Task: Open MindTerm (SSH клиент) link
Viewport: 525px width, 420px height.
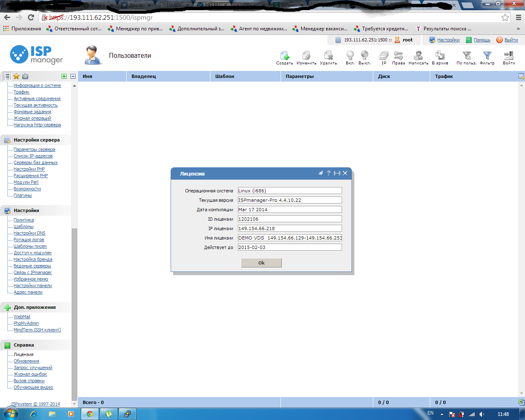Action: (37, 330)
